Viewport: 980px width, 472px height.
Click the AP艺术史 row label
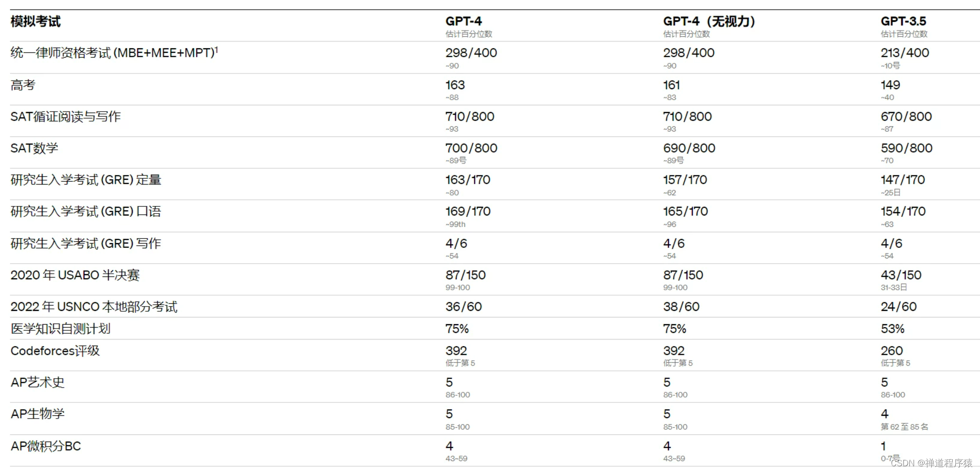pyautogui.click(x=37, y=382)
